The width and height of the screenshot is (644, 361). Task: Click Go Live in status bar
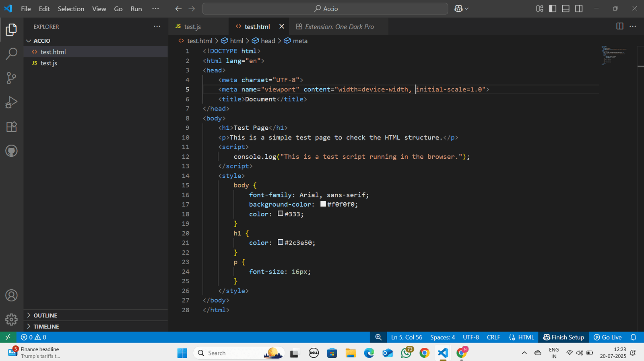[608, 337]
